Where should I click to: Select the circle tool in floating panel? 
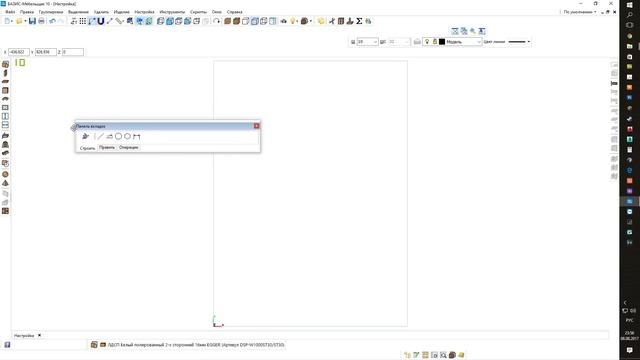118,136
